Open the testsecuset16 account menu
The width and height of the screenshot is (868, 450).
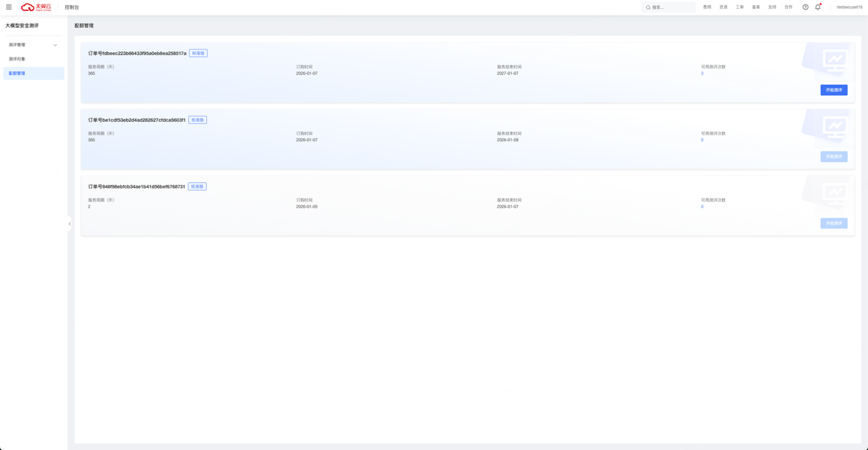pyautogui.click(x=849, y=7)
